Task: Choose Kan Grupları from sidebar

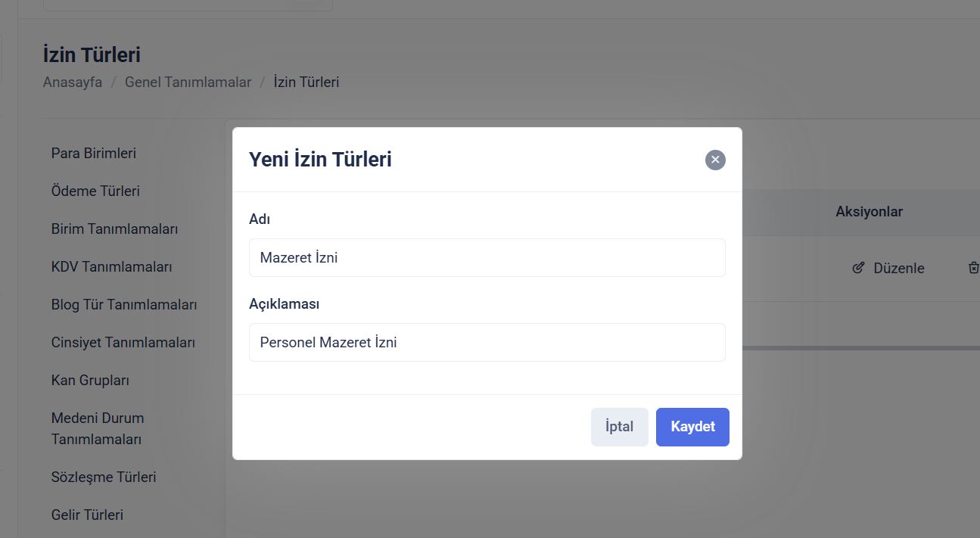Action: [x=90, y=380]
